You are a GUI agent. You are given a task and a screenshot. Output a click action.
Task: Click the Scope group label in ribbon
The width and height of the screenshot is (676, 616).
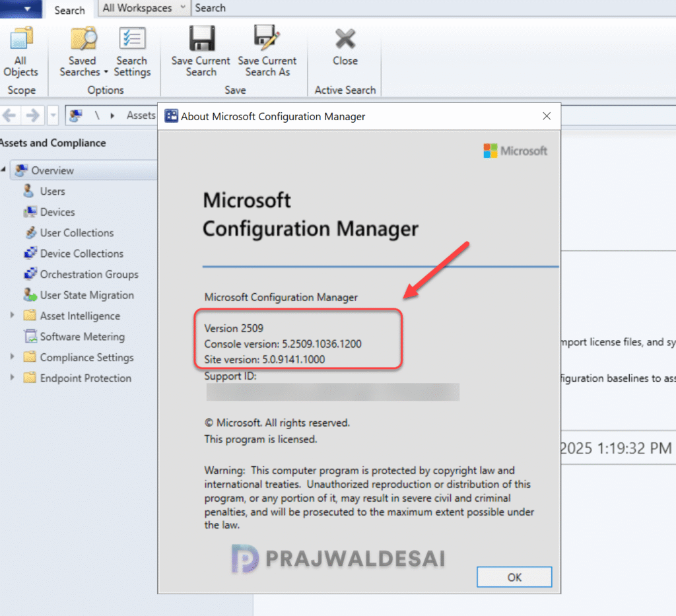point(22,90)
